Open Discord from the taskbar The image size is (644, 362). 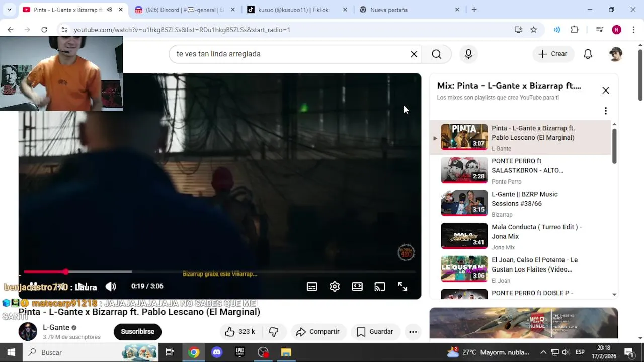217,352
